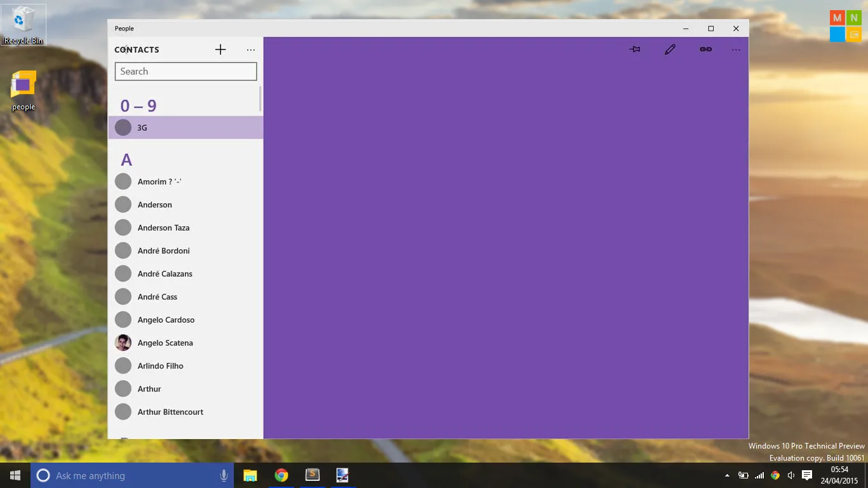
Task: Select the people desktop shortcut
Action: point(24,91)
